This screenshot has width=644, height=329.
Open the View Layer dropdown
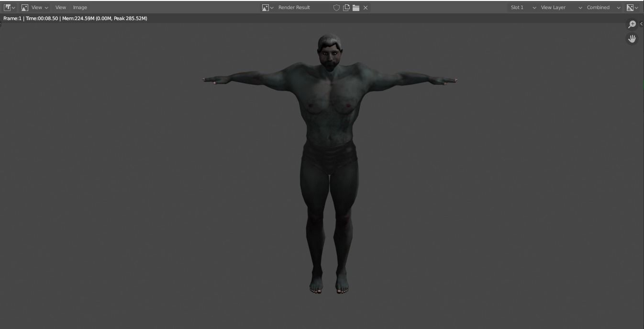pyautogui.click(x=561, y=8)
